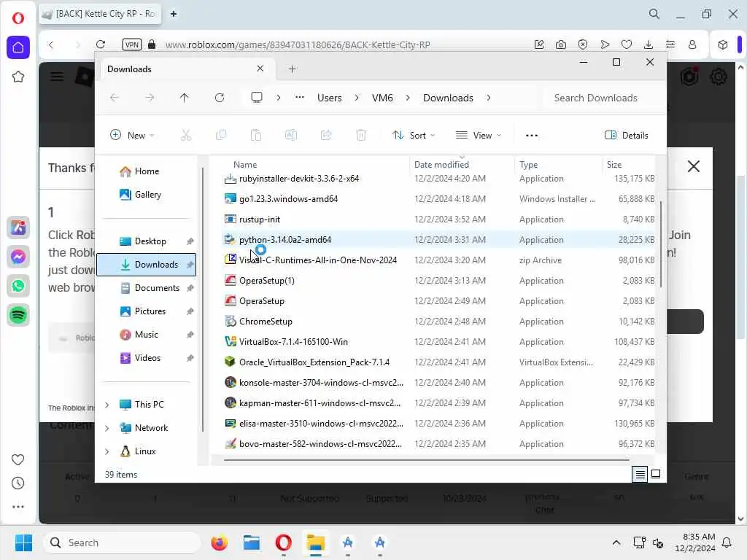Image resolution: width=747 pixels, height=560 pixels.
Task: Expand chevron after VM6 in breadcrumb
Action: point(408,98)
